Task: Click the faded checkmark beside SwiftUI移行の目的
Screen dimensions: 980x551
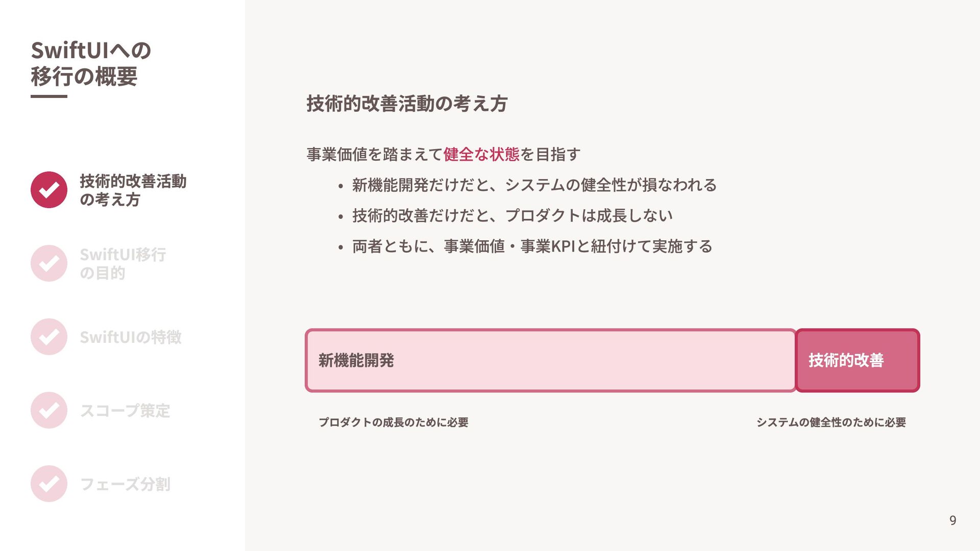Action: (x=49, y=263)
